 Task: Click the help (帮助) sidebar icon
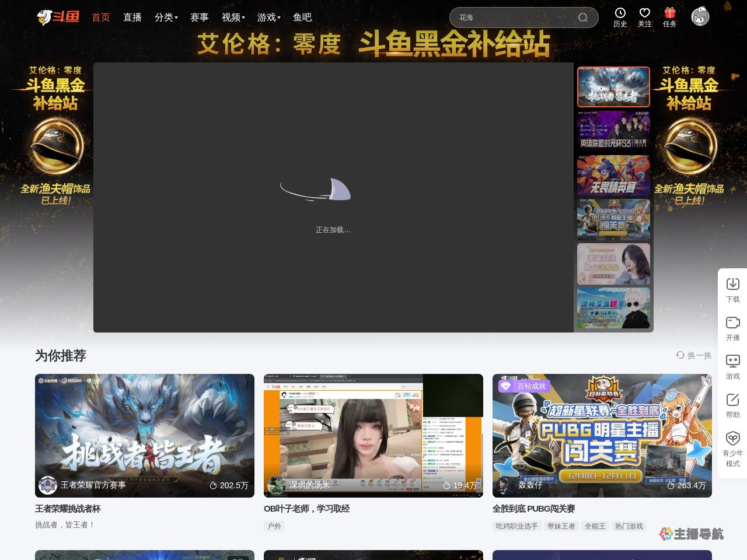click(732, 405)
